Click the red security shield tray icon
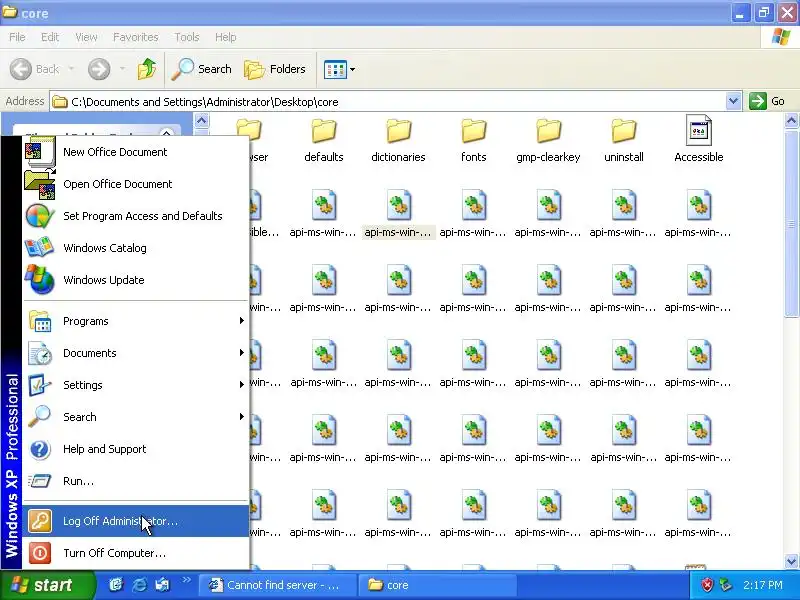 coord(707,585)
